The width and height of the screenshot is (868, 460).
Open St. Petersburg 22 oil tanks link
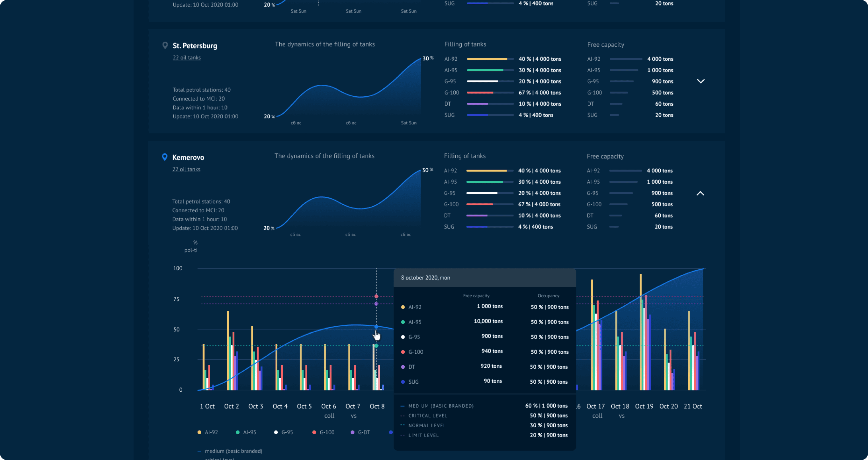pyautogui.click(x=187, y=58)
